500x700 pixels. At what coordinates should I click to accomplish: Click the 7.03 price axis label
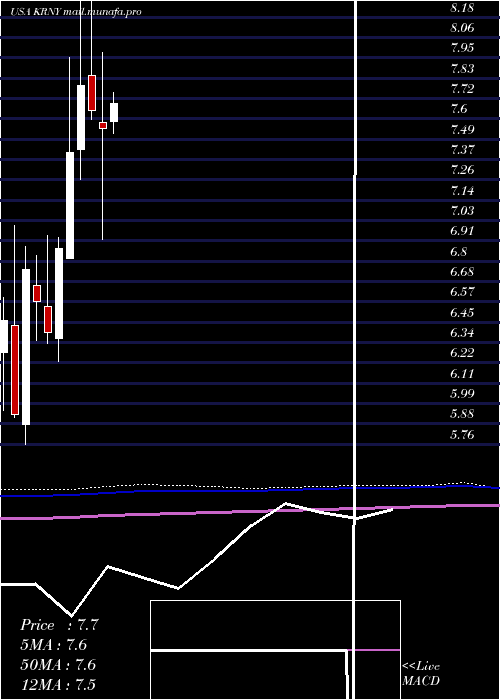462,211
